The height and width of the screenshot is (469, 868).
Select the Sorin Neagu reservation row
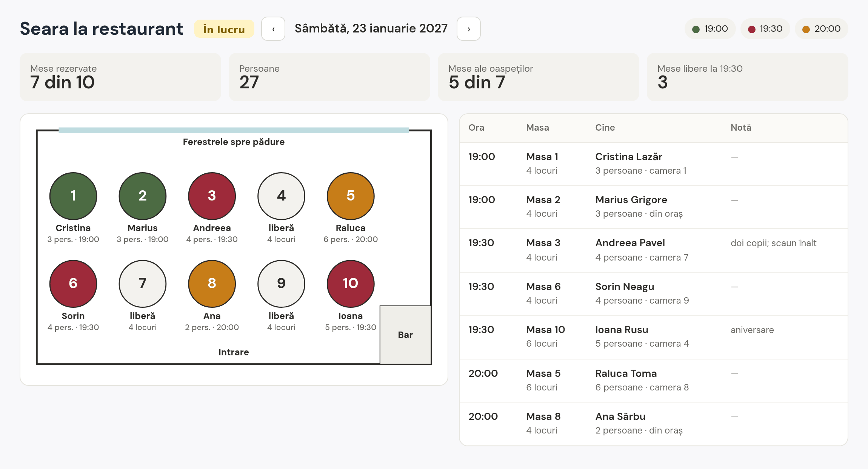(654, 294)
